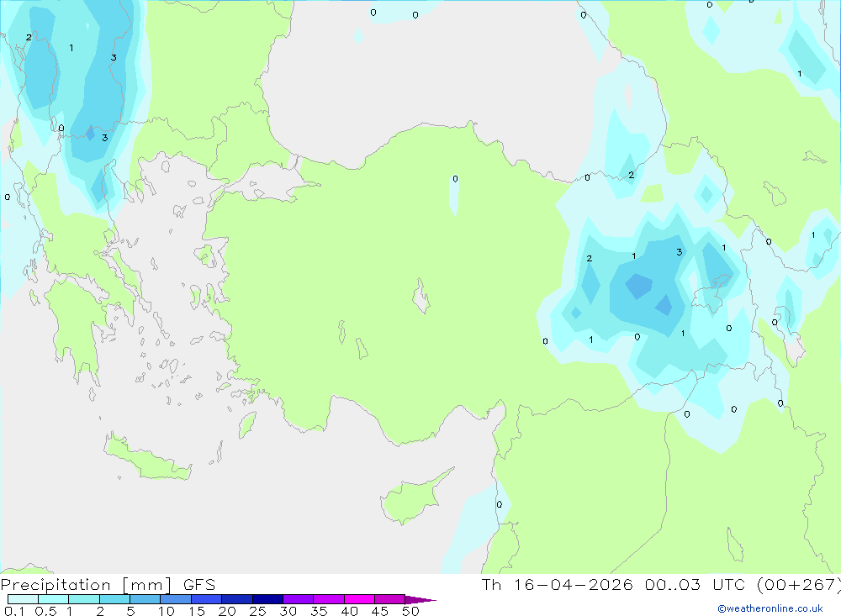
Task: Pick the 35–40 mm purple legend swatch
Action: pos(328,599)
